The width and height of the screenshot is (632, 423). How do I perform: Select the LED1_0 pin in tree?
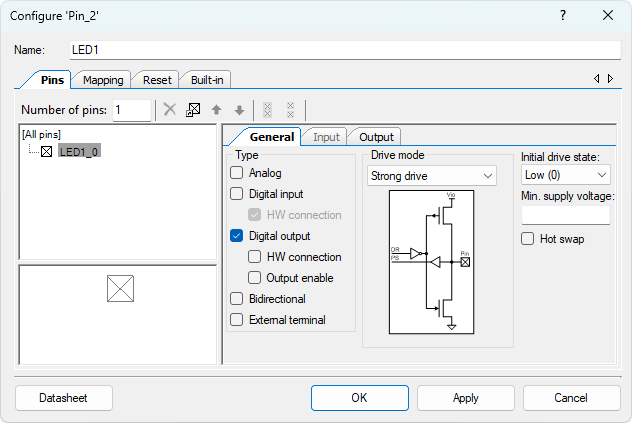click(x=79, y=151)
